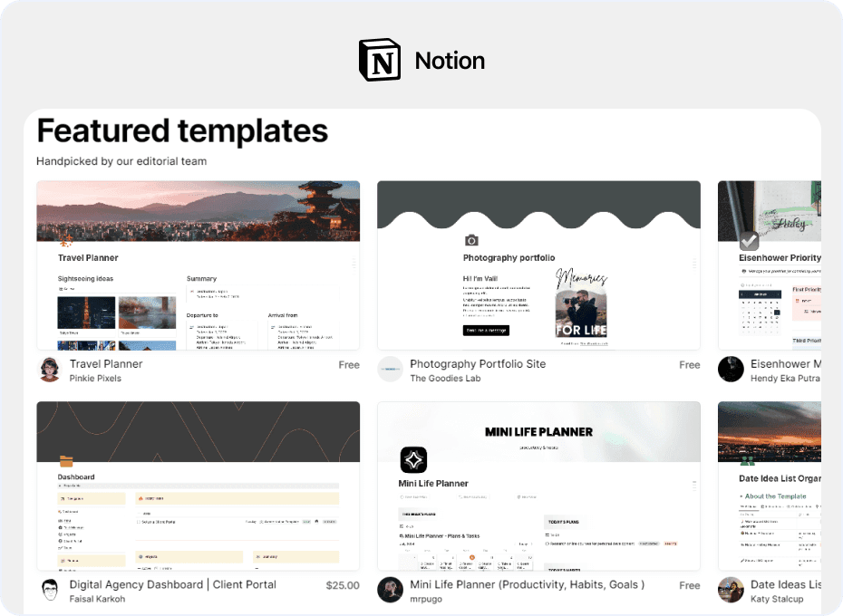Viewport: 843px width, 616px height.
Task: Click green people icon in Date Idea preview
Action: (747, 461)
